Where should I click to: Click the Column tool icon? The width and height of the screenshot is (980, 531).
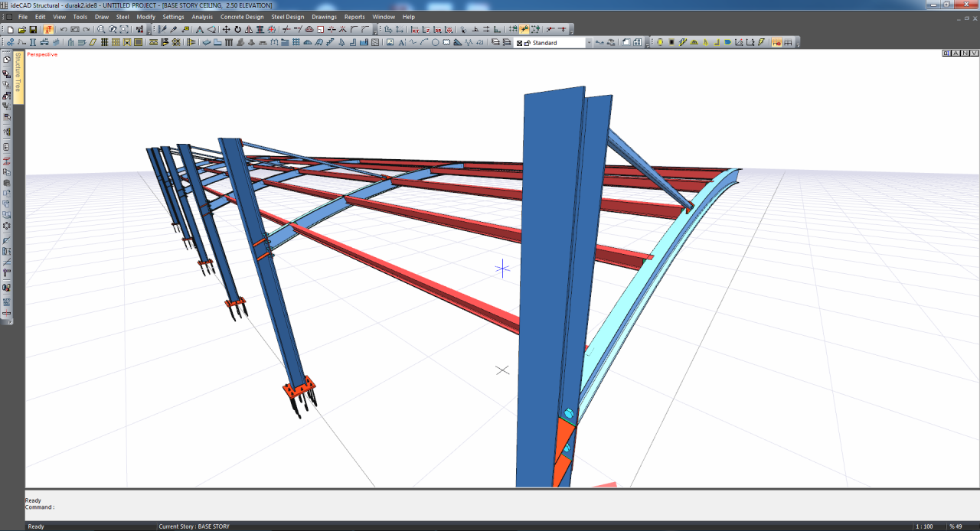tap(33, 42)
